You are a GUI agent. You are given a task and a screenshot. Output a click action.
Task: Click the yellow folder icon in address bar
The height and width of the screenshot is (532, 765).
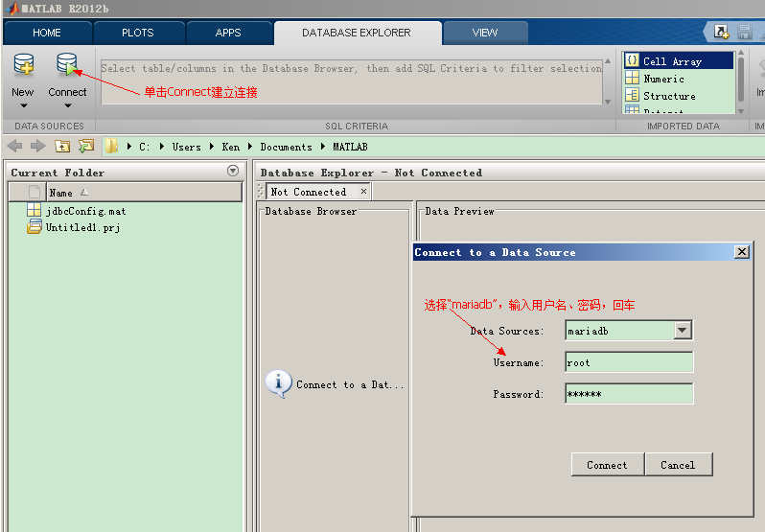tap(112, 146)
